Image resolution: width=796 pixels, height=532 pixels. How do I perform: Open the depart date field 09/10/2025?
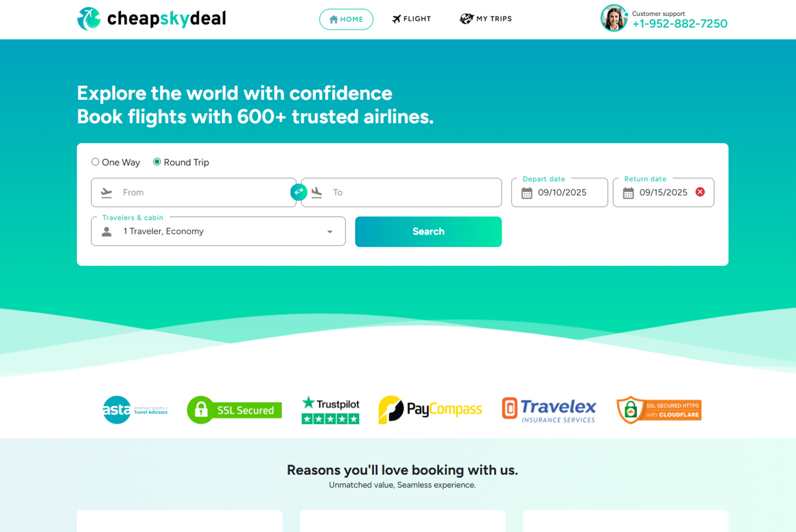pyautogui.click(x=559, y=192)
